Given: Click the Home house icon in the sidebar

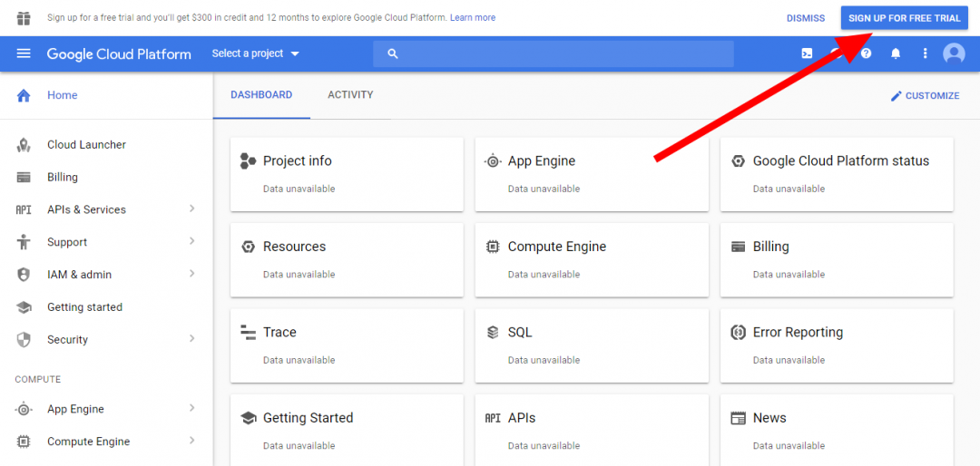Looking at the screenshot, I should pos(24,95).
